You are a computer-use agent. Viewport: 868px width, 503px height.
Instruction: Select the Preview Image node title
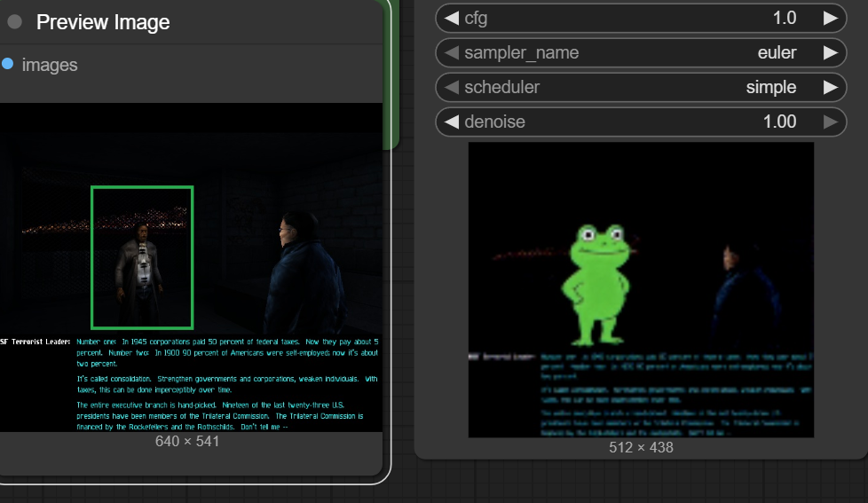(x=103, y=22)
